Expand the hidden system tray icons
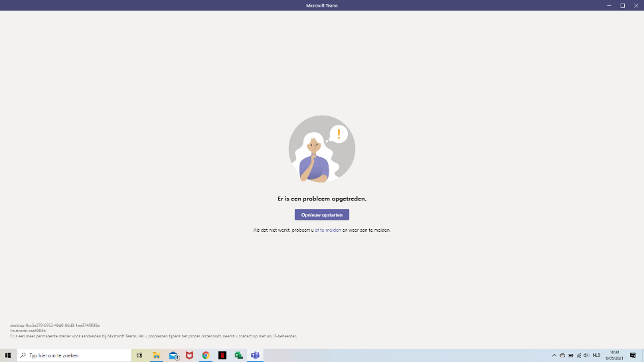644x362 pixels. tap(554, 355)
